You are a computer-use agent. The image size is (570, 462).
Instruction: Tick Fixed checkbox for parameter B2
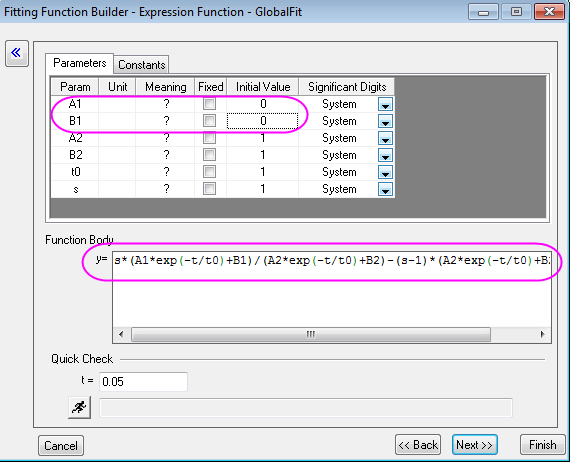click(x=209, y=155)
